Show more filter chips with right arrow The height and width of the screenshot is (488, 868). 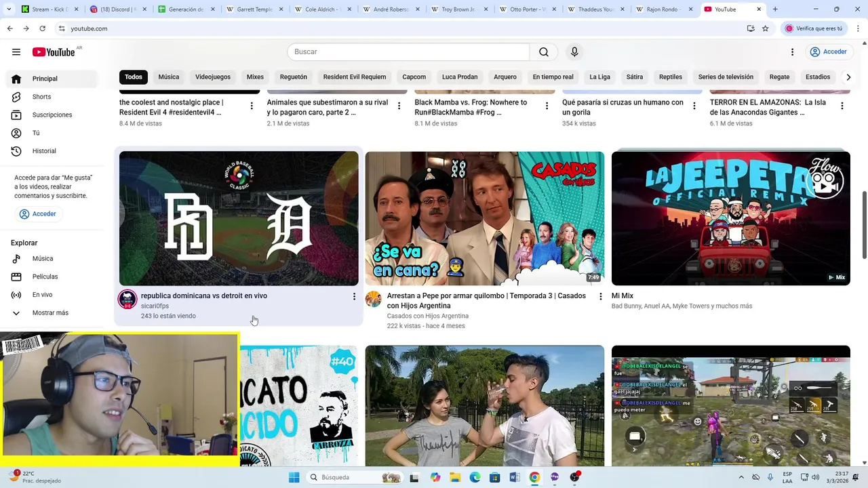tap(848, 77)
